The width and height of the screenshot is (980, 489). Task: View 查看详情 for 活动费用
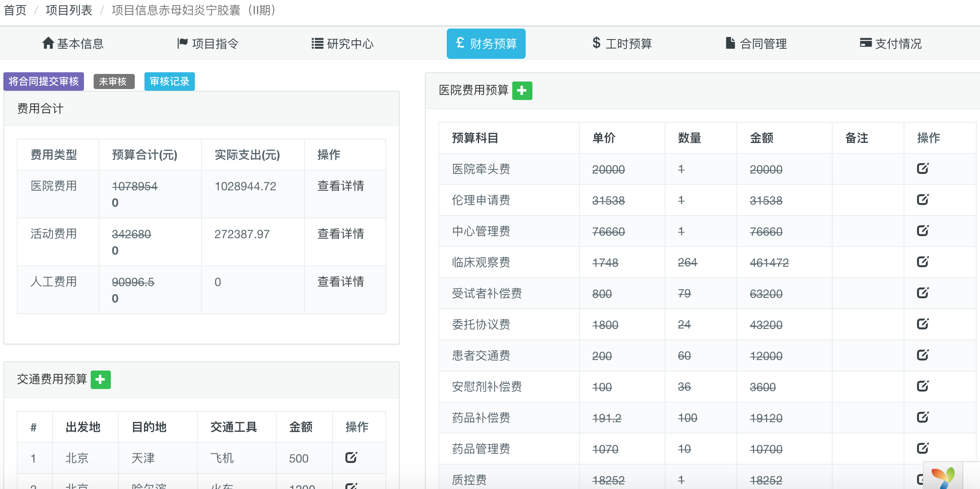click(x=341, y=234)
